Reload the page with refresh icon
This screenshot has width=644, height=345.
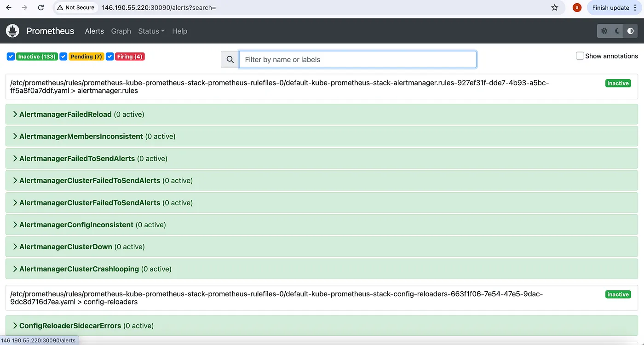[41, 7]
